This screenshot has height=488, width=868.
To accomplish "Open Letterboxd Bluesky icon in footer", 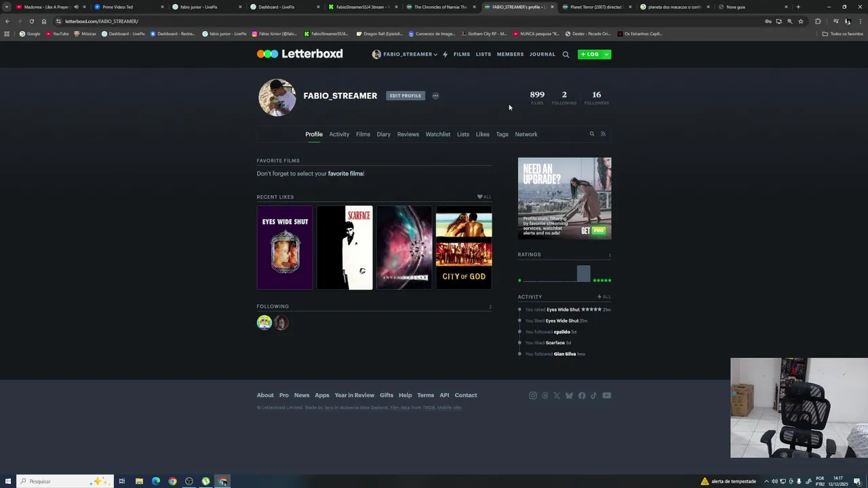I will click(x=569, y=396).
